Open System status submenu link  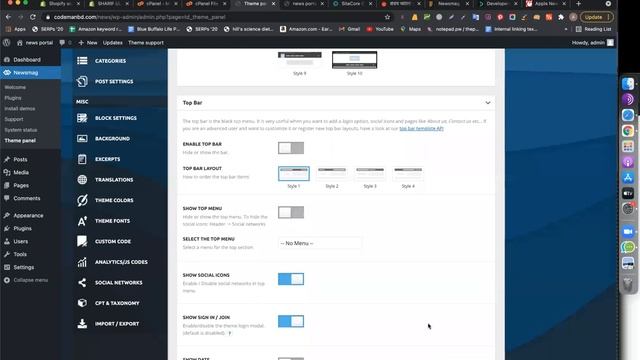(20, 130)
